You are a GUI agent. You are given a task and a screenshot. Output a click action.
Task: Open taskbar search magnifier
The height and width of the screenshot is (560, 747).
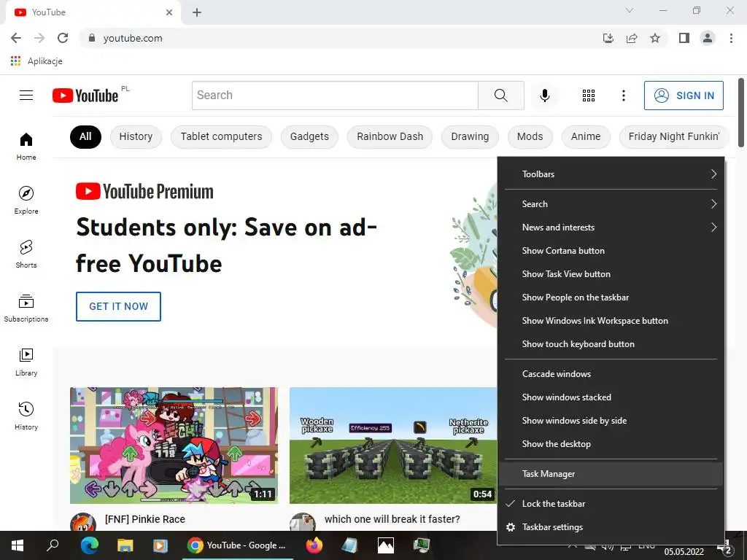53,545
